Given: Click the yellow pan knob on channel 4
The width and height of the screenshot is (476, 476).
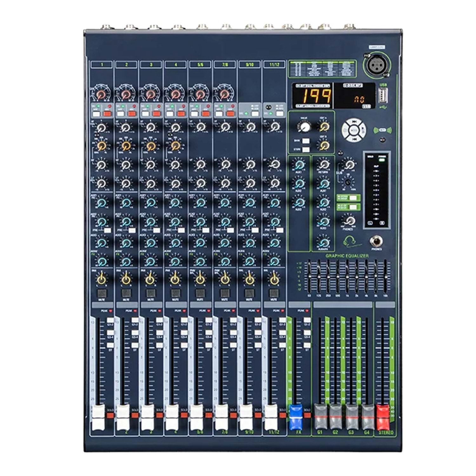Looking at the screenshot, I should (x=175, y=280).
